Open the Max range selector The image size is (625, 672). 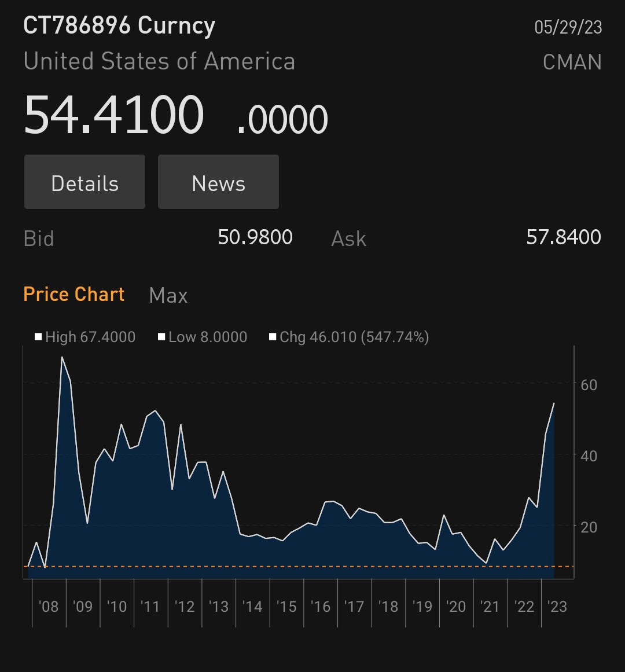tap(168, 295)
